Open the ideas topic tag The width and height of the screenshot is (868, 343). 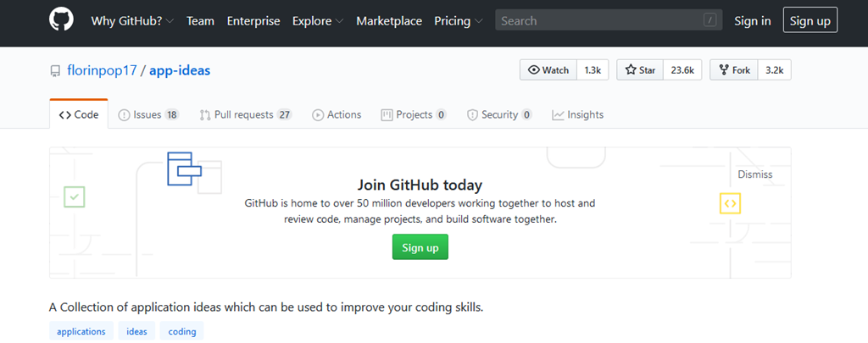click(x=136, y=331)
